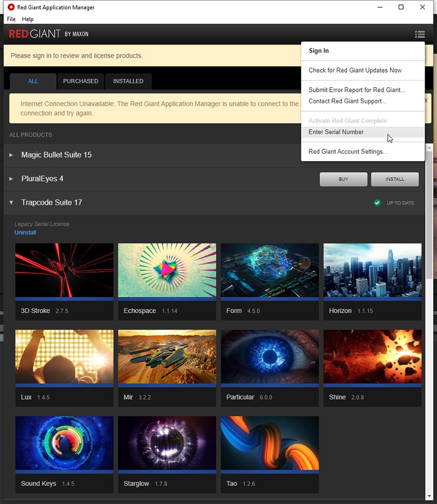Collapse the Trapcode Suite 17 section
Image resolution: width=437 pixels, height=504 pixels.
11,202
